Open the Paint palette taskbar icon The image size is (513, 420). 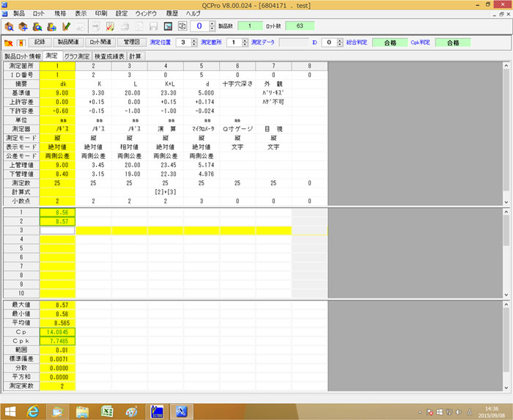pos(131,411)
